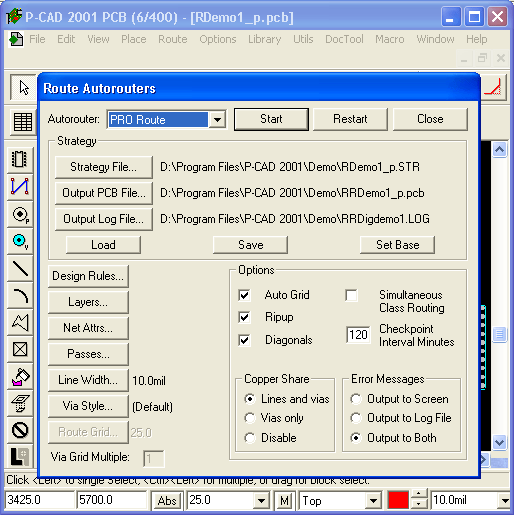Select the Place Component tool
Viewport: 514px width, 515px height.
pos(20,159)
